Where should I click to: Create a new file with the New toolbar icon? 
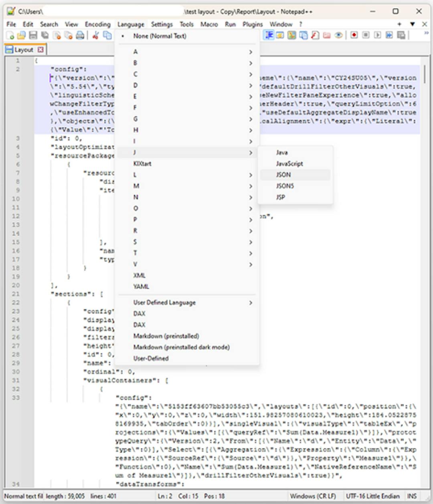[x=10, y=35]
